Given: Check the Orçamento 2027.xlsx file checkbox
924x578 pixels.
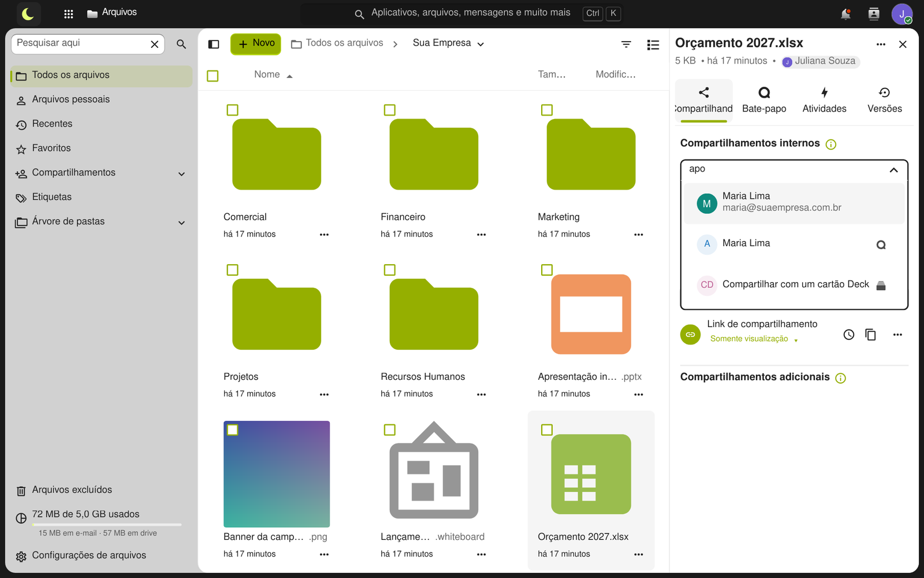Looking at the screenshot, I should coord(547,430).
